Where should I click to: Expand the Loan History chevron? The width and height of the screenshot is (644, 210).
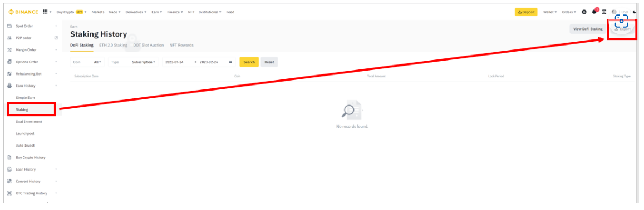56,169
